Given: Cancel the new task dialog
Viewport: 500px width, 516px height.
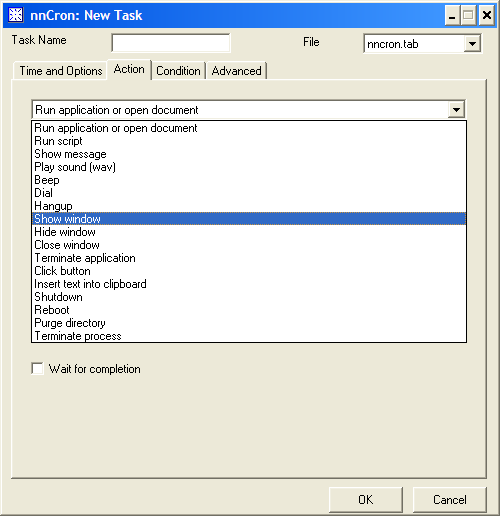Looking at the screenshot, I should tap(450, 499).
